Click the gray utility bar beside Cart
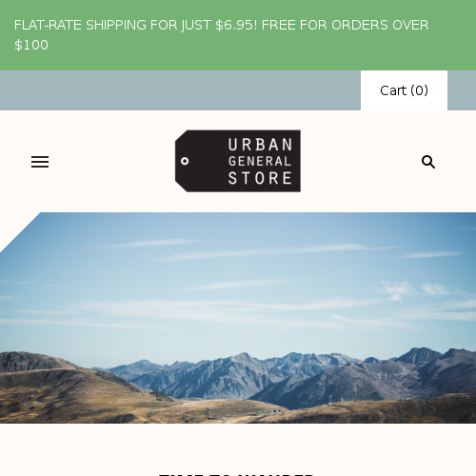The width and height of the screenshot is (476, 476). 180,90
